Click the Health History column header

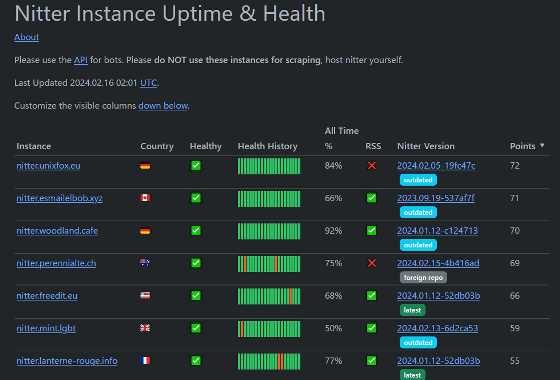[268, 146]
